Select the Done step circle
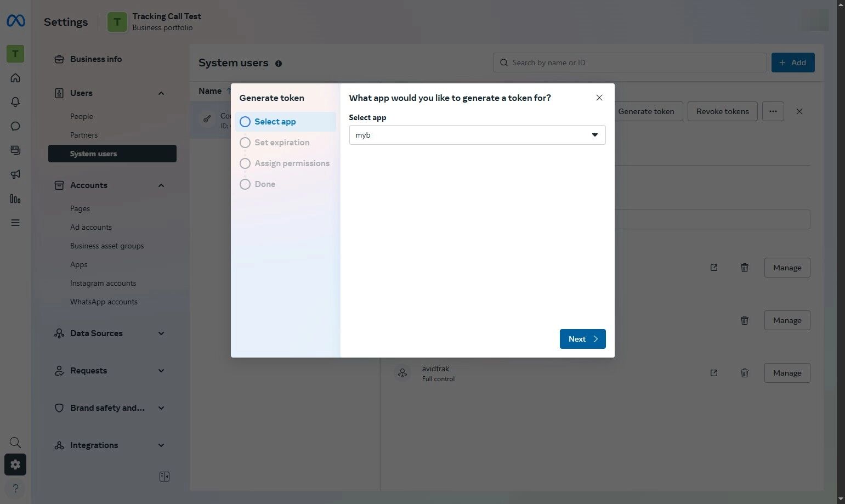The image size is (845, 504). [x=245, y=184]
